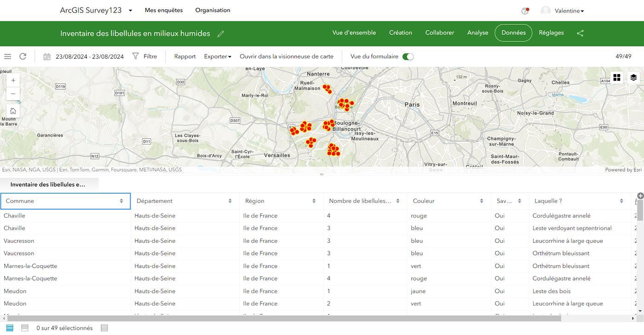Expand the Exporter dropdown
The width and height of the screenshot is (644, 335).
point(218,57)
